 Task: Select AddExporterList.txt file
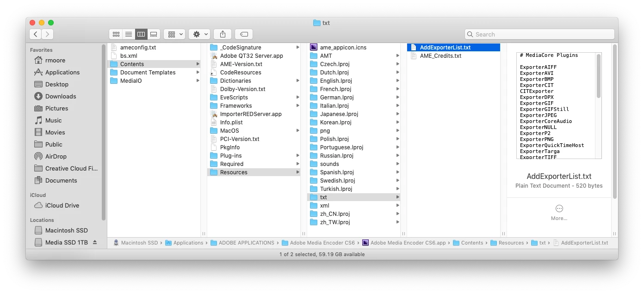pyautogui.click(x=454, y=47)
